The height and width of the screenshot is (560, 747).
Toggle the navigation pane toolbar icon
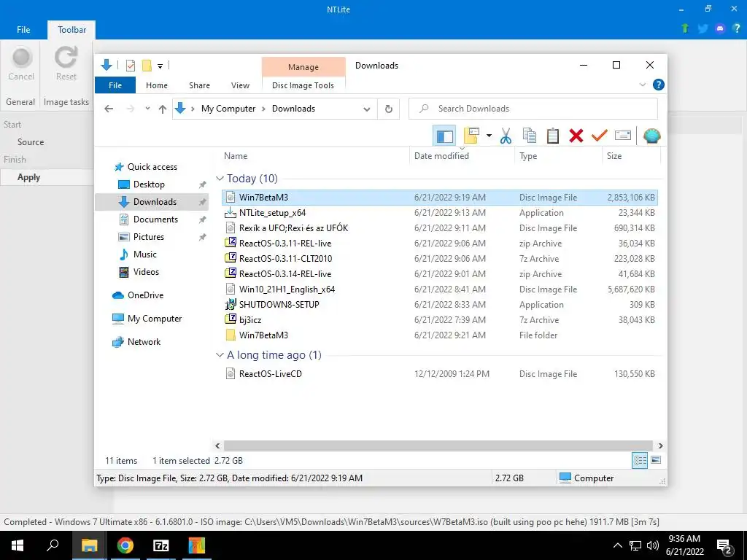[444, 136]
